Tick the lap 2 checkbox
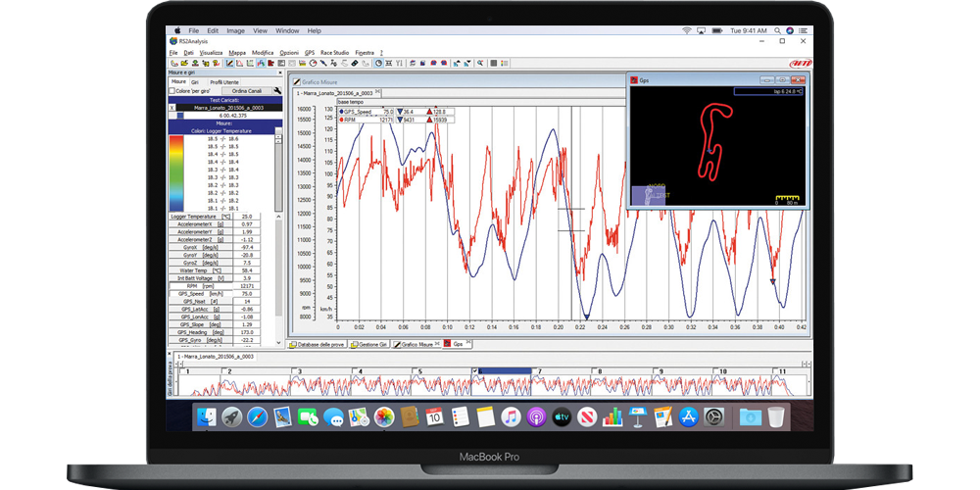Image resolution: width=980 pixels, height=490 pixels. tap(223, 370)
